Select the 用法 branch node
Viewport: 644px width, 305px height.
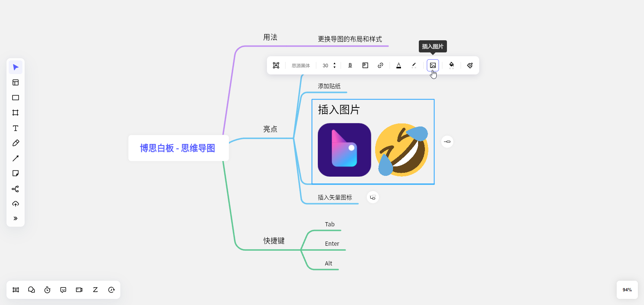(270, 37)
